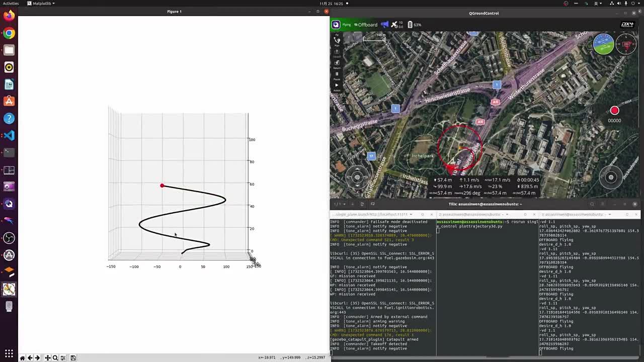Click the matplotlib Home reset view icon
The width and height of the screenshot is (644, 362).
pyautogui.click(x=22, y=358)
